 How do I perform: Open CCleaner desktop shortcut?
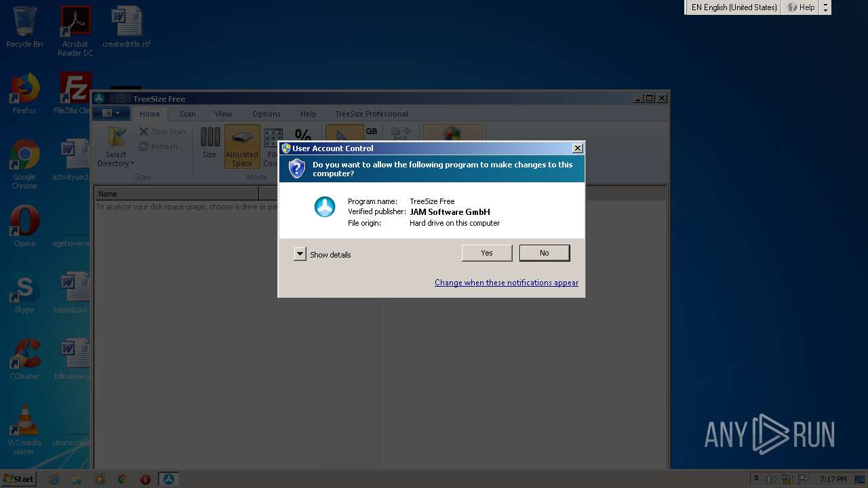click(x=24, y=359)
